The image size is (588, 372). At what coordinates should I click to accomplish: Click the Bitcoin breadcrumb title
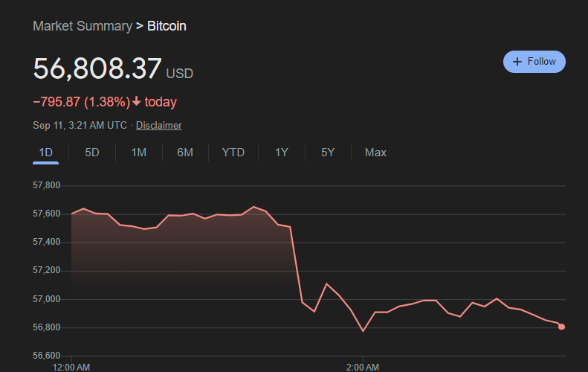[x=167, y=26]
